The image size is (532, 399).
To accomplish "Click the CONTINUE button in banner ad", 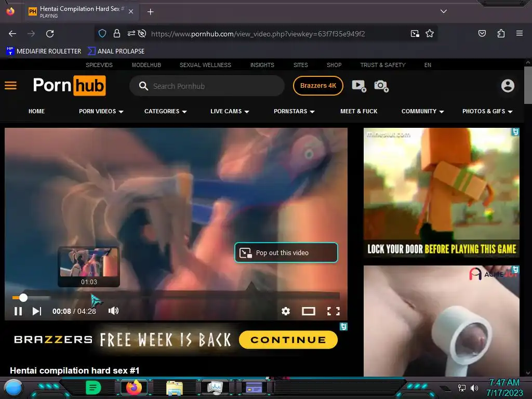I will point(288,340).
